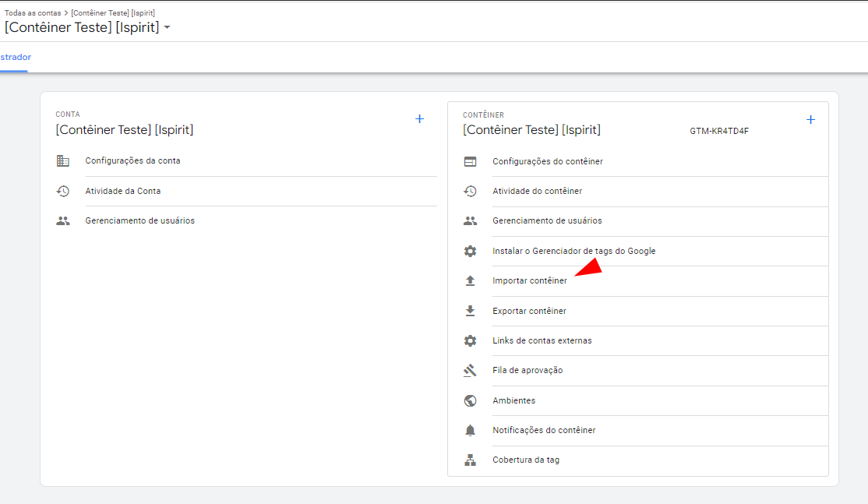The image size is (868, 504).
Task: Click the gavel icon for Fila de aprovação
Action: 470,370
